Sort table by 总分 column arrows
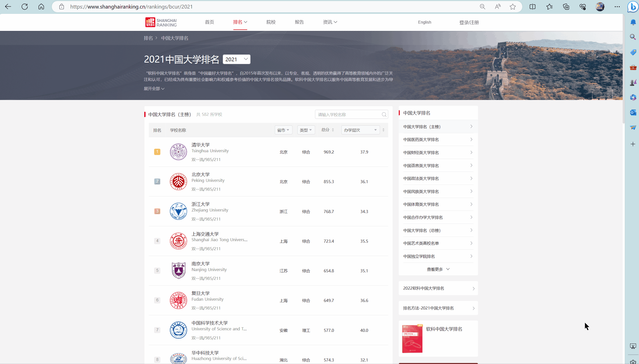Screen dimensions: 639x364 coord(333,130)
